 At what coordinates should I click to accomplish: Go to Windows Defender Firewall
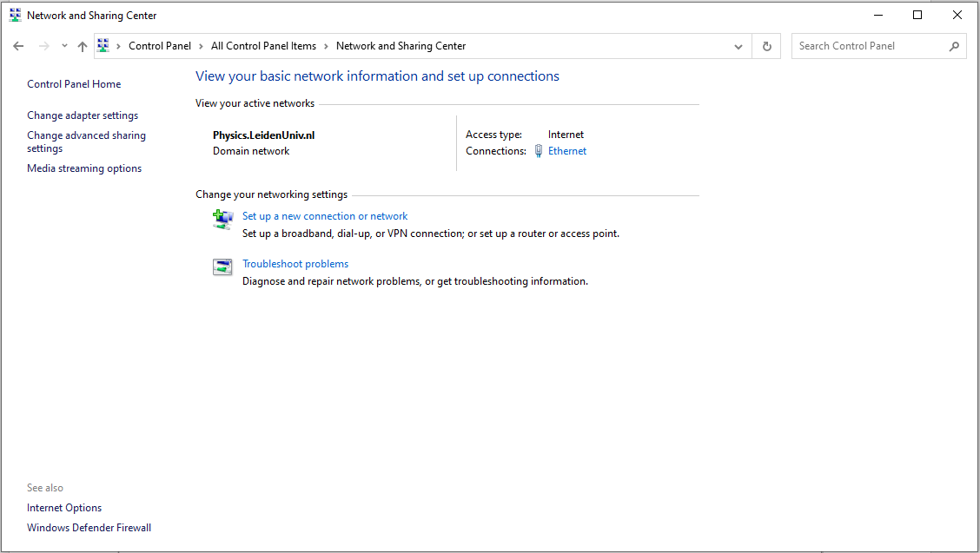tap(89, 528)
